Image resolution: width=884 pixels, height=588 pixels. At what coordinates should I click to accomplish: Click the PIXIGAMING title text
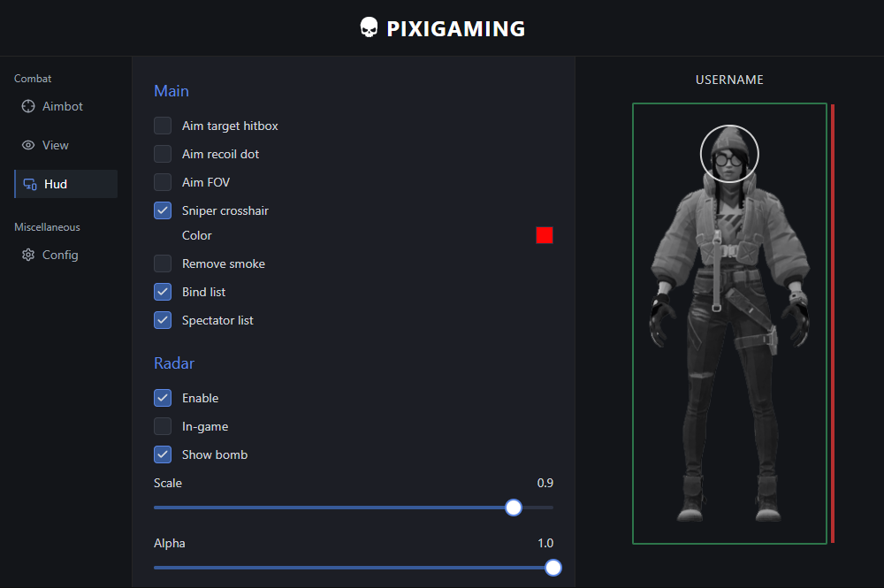455,29
